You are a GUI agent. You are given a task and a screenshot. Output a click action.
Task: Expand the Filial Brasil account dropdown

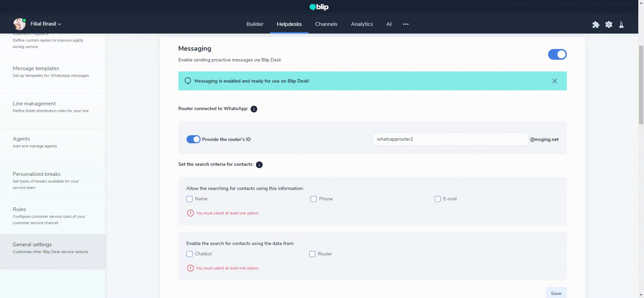(46, 24)
